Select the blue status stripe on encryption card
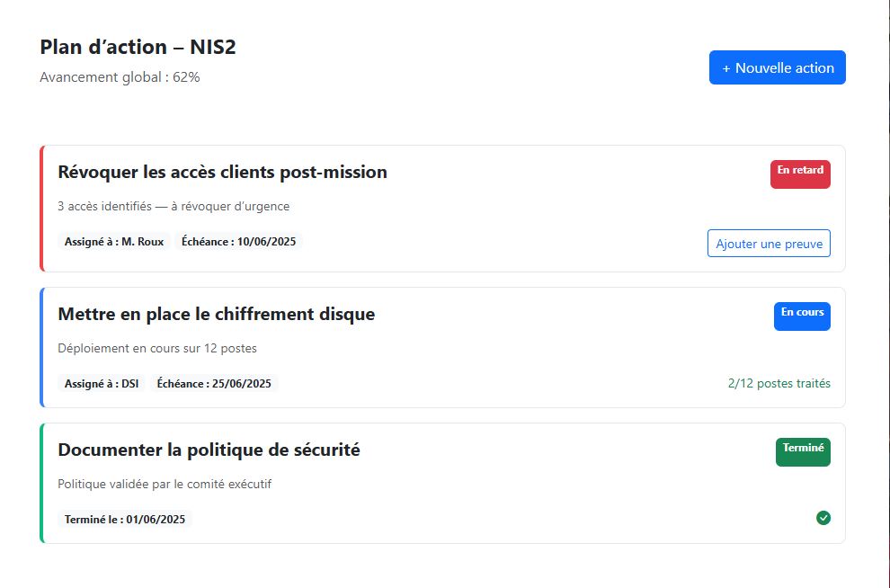Image resolution: width=890 pixels, height=588 pixels. click(40, 347)
